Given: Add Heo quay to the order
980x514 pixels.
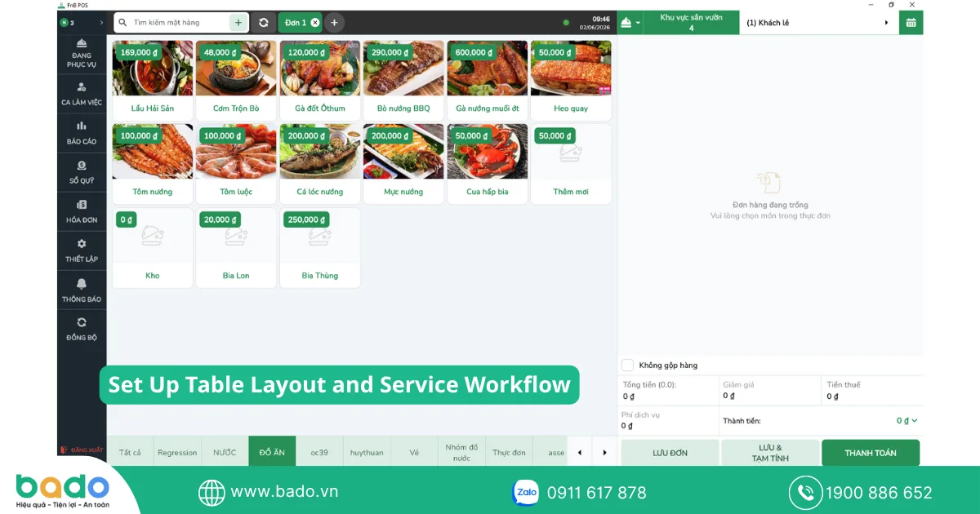Looking at the screenshot, I should coord(570,80).
